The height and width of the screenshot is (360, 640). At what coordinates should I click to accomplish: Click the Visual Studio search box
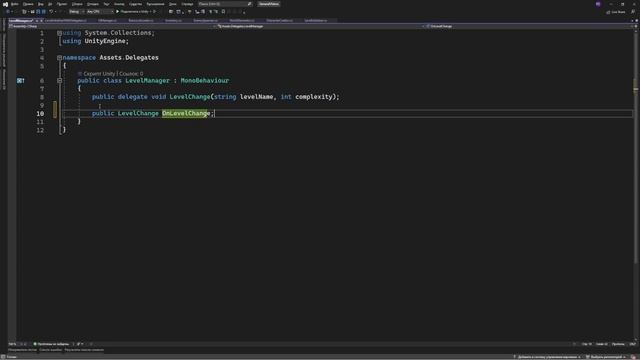225,4
